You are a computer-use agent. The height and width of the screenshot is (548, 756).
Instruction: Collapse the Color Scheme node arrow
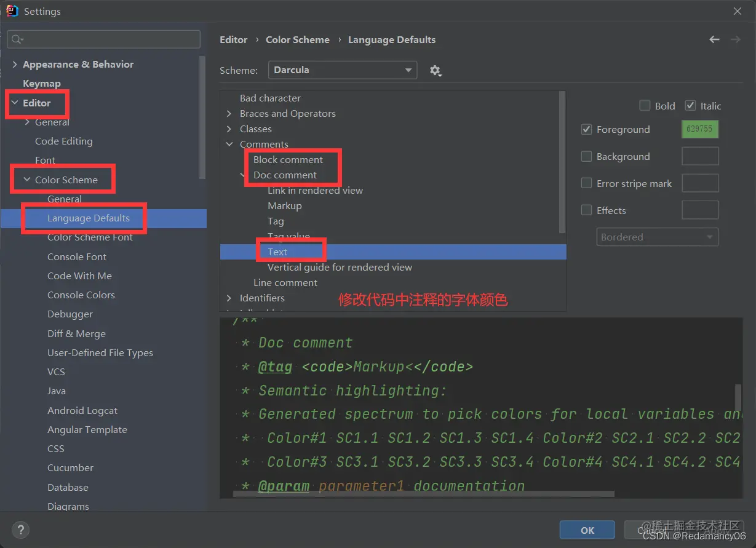(x=27, y=180)
